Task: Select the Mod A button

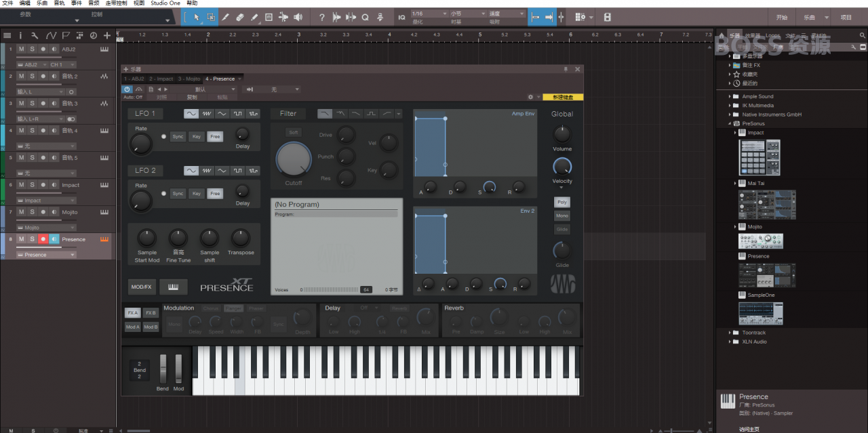Action: (x=132, y=327)
